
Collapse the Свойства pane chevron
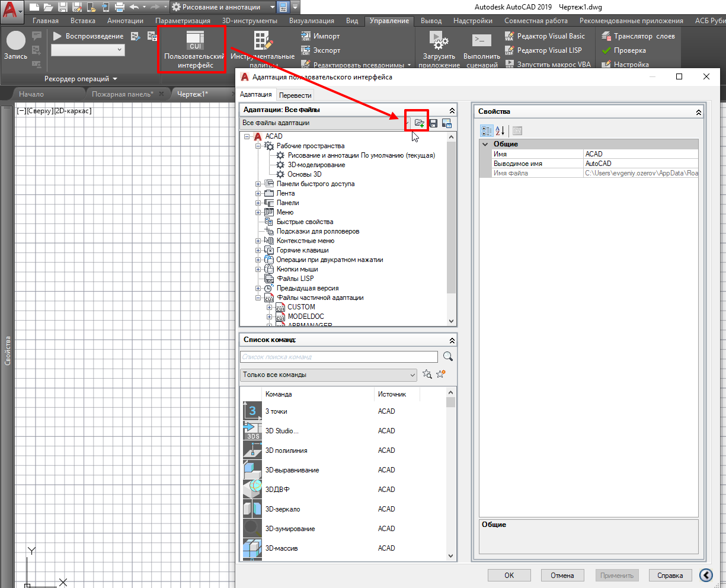[699, 112]
